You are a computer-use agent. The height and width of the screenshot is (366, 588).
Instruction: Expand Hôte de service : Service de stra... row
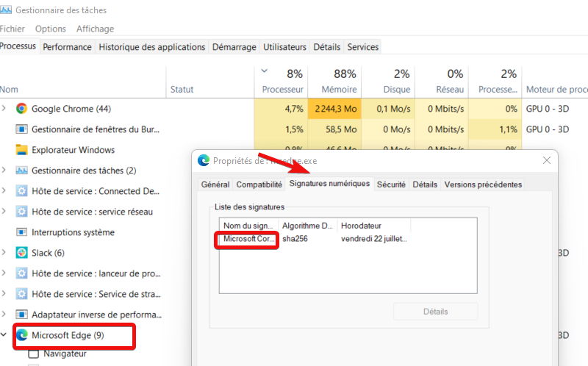(x=4, y=294)
